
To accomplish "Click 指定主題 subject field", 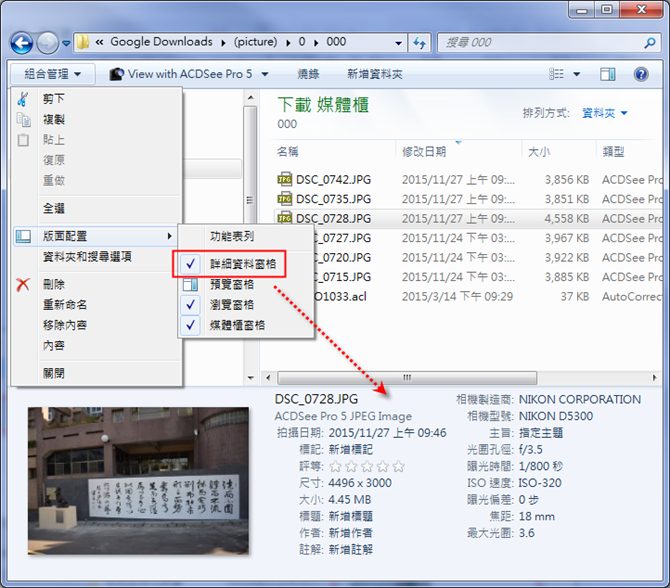I will point(541,433).
